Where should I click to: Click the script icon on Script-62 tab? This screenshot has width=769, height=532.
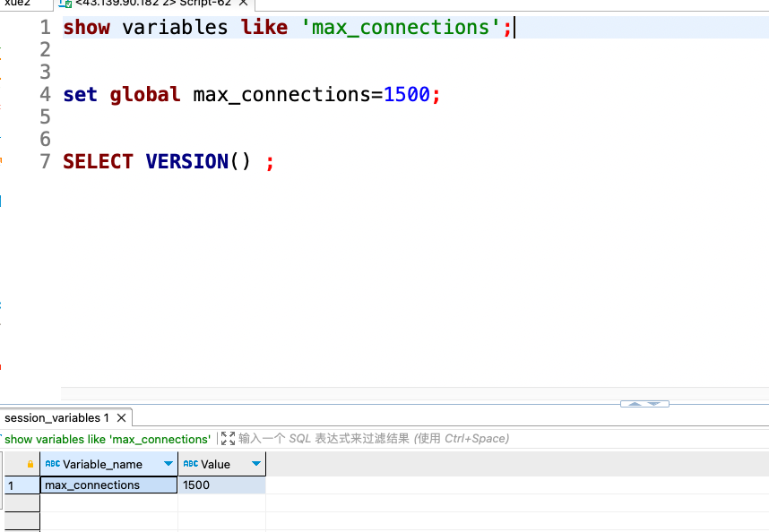point(65,4)
